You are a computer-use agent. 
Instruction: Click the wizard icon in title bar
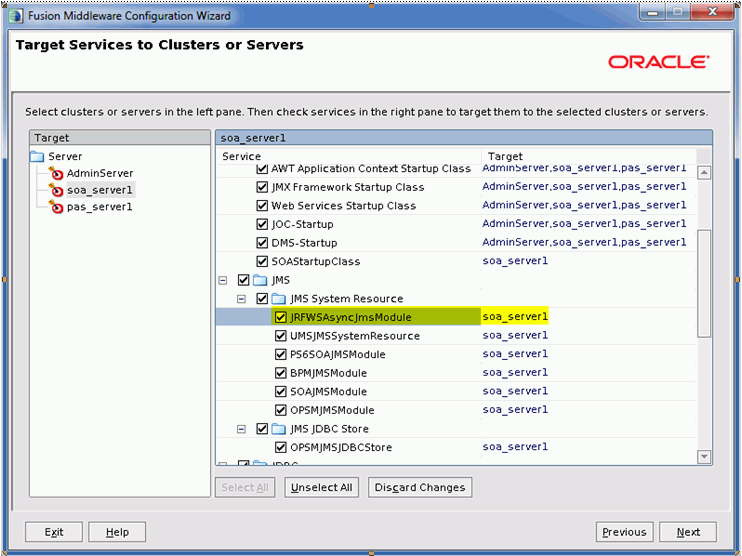click(x=16, y=16)
